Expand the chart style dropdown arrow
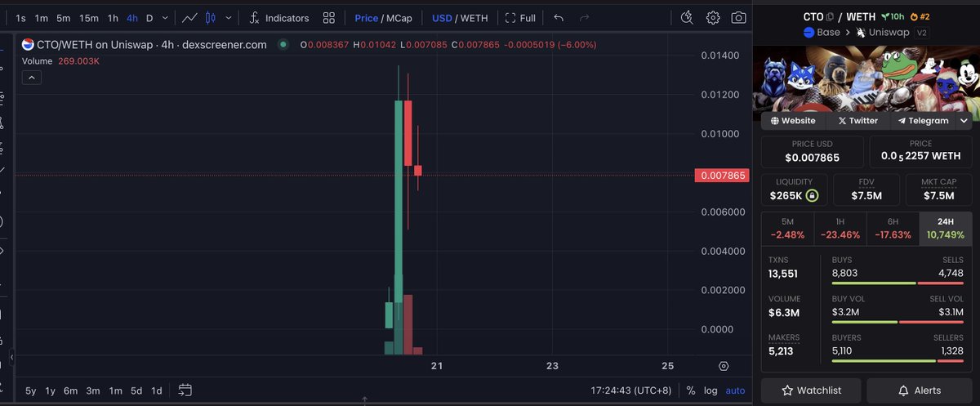 click(x=228, y=18)
